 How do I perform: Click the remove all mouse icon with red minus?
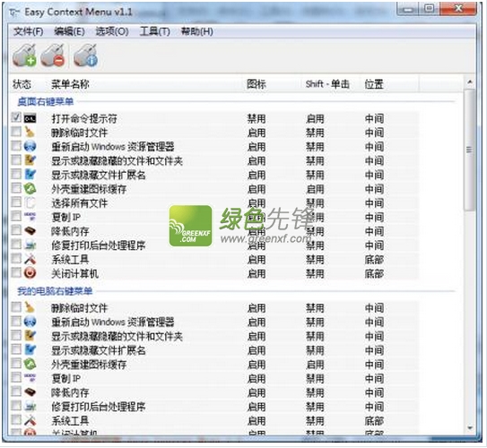click(x=53, y=56)
